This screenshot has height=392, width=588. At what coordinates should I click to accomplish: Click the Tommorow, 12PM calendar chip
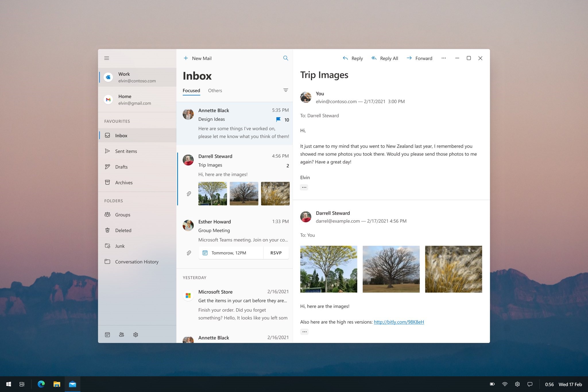231,253
